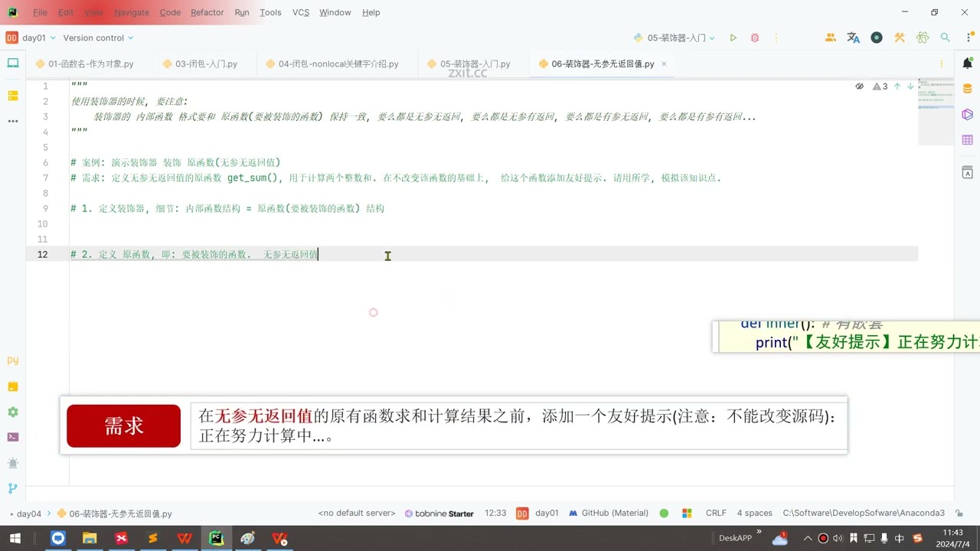The height and width of the screenshot is (551, 980).
Task: Open more run actions vertical dots
Action: (x=777, y=37)
